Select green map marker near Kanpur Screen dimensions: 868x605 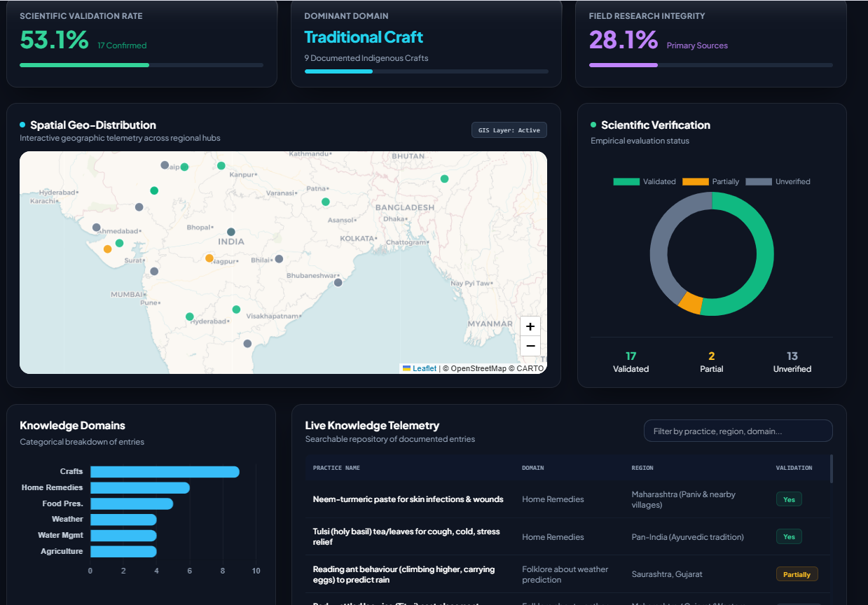221,166
